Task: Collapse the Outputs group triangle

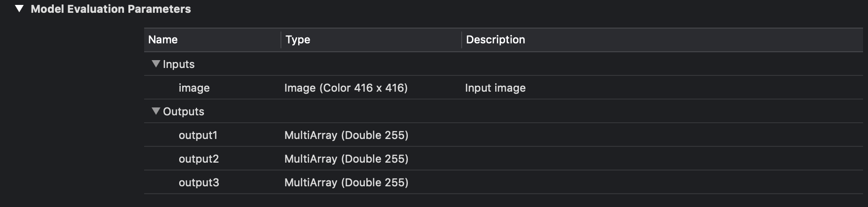Action: 156,111
